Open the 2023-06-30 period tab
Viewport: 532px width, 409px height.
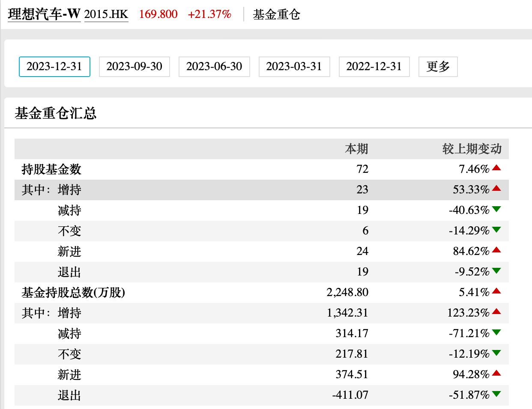click(214, 67)
